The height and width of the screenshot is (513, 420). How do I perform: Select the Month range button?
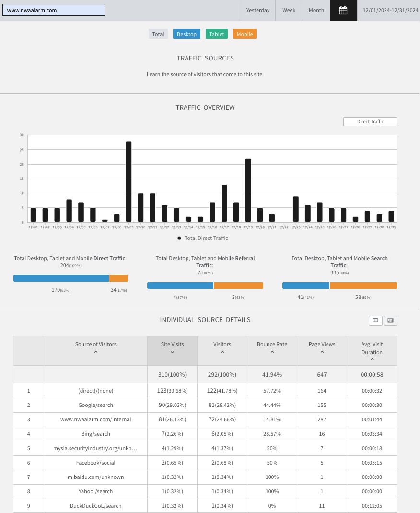pos(316,10)
